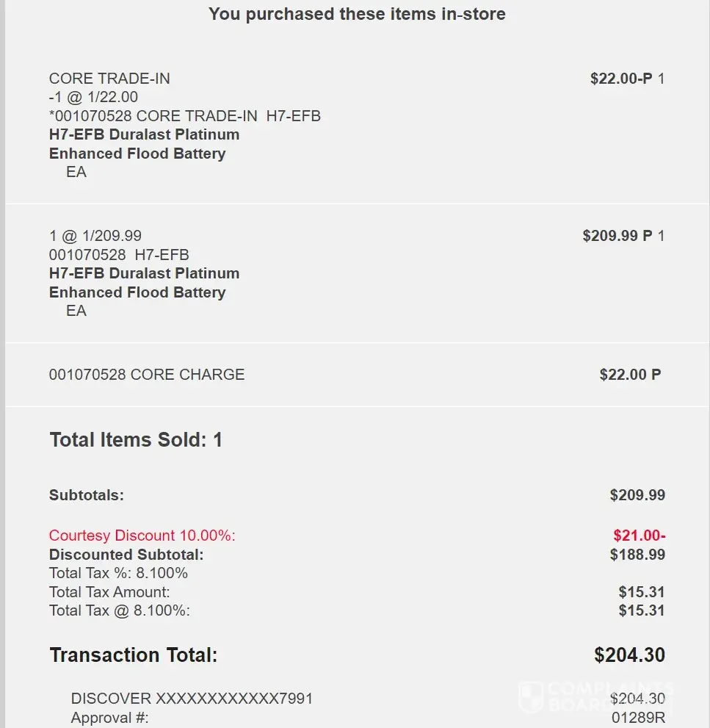Screen dimensions: 710x728
Task: Click the red $21.00- discount amount
Action: [x=639, y=536]
